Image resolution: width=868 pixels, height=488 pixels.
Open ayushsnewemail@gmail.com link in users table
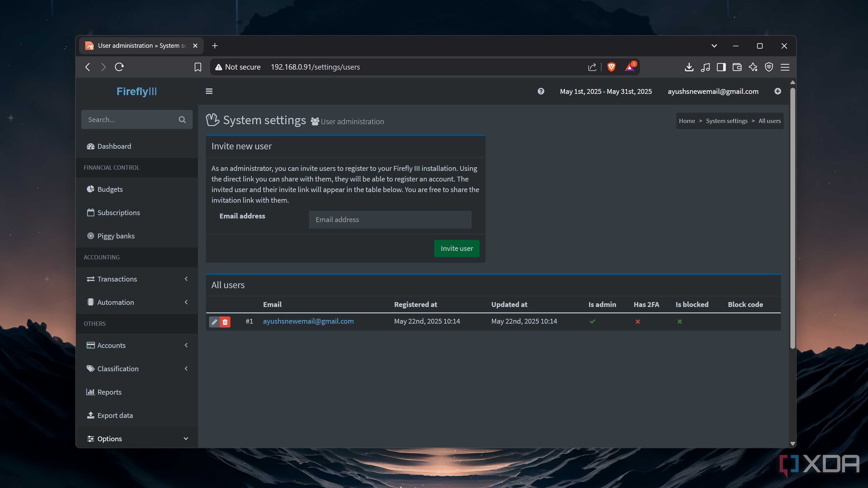(x=308, y=321)
